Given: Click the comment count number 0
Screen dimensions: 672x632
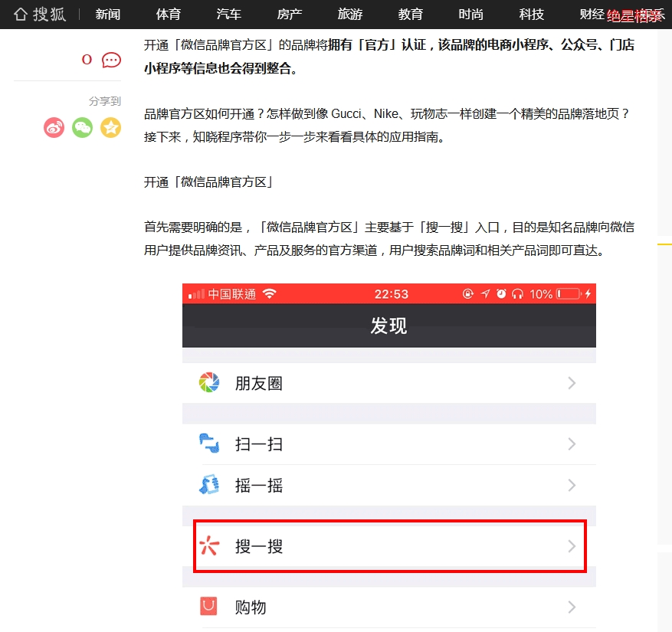Looking at the screenshot, I should (x=87, y=60).
